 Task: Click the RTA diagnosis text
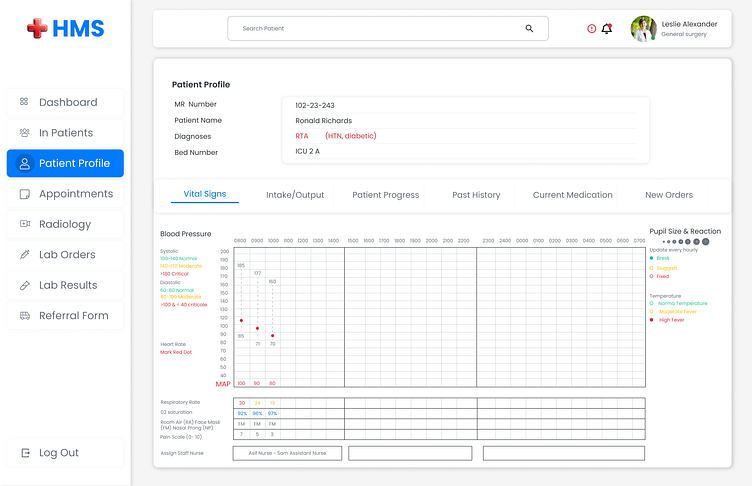(302, 136)
